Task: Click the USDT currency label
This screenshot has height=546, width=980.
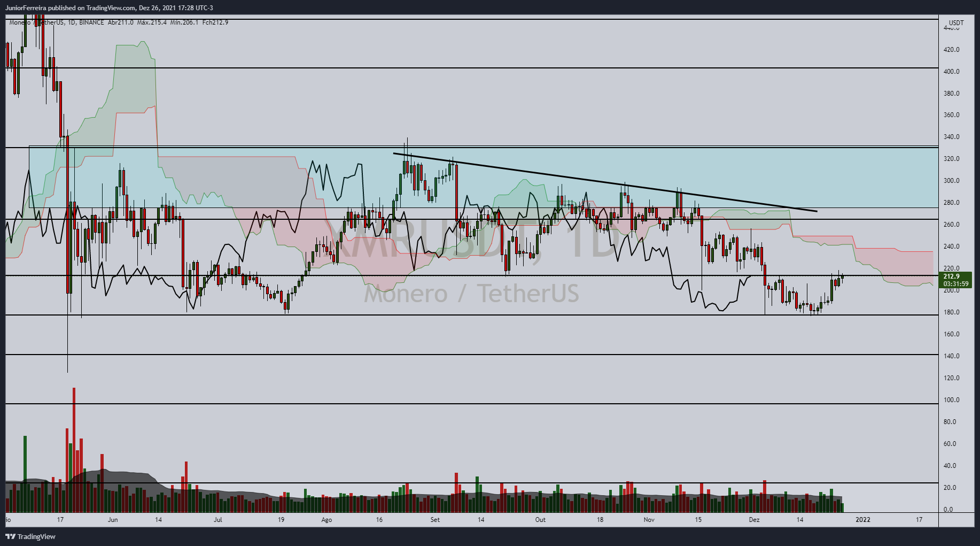Action: pos(956,23)
